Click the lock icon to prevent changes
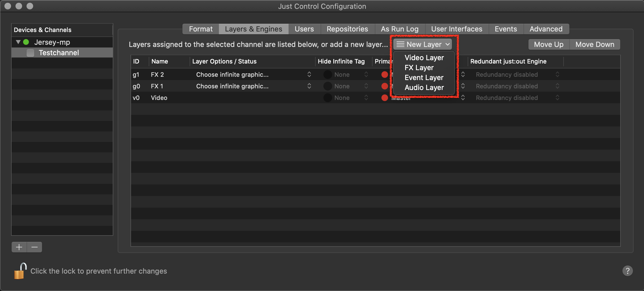This screenshot has width=644, height=291. pos(20,271)
